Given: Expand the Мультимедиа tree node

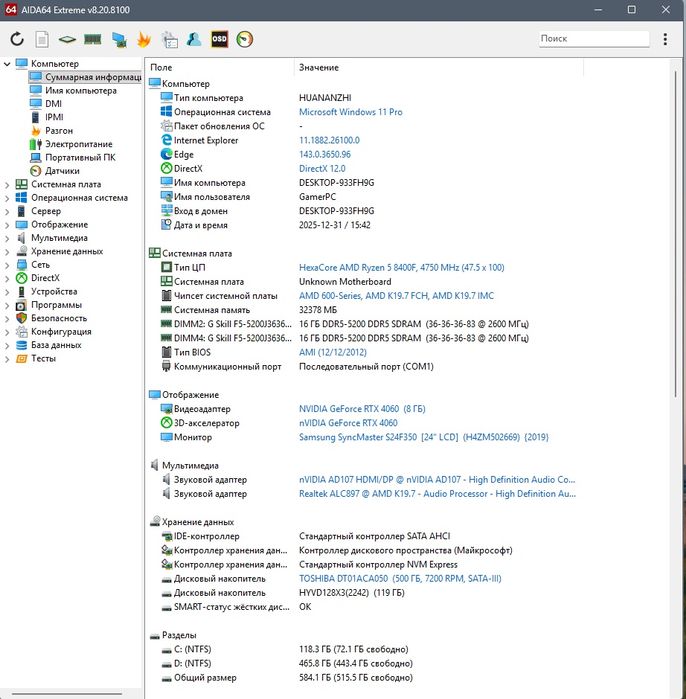Looking at the screenshot, I should (7, 238).
